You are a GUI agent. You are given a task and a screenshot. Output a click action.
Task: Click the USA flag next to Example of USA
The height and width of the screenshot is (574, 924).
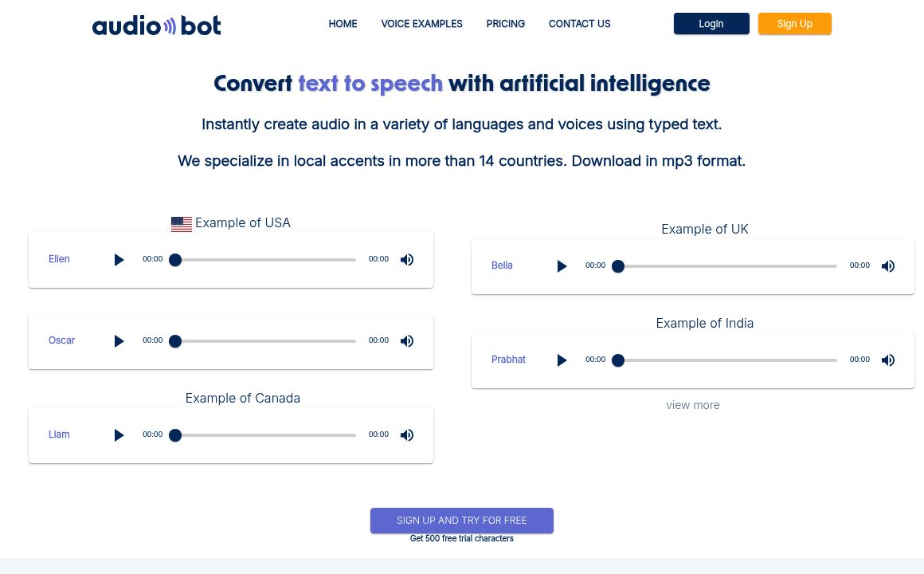coord(181,224)
